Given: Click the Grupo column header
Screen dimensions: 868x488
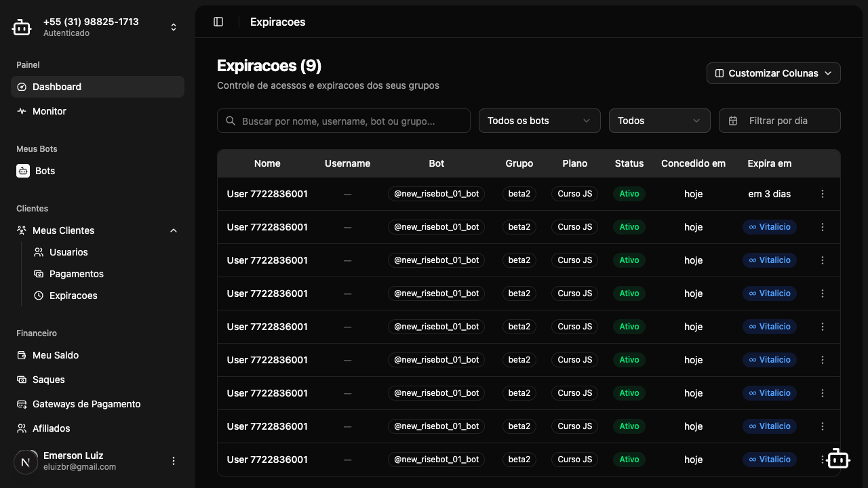Looking at the screenshot, I should click(x=519, y=163).
